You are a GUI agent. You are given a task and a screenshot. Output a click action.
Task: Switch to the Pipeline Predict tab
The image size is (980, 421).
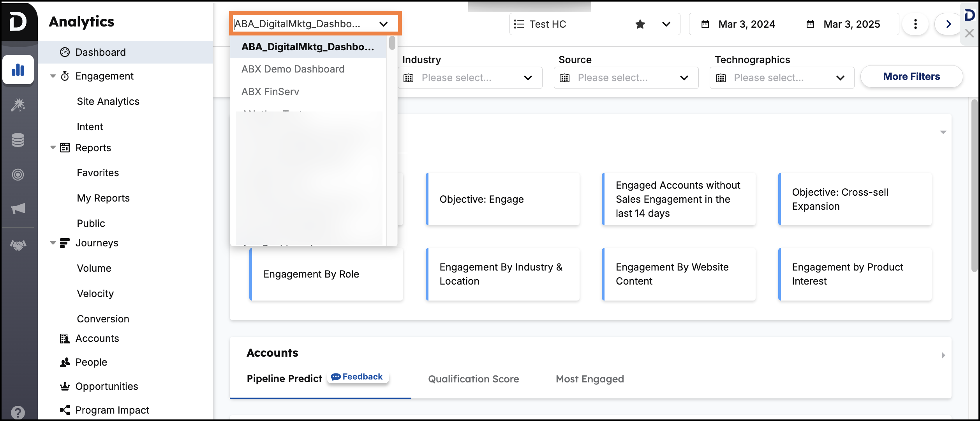pyautogui.click(x=284, y=379)
